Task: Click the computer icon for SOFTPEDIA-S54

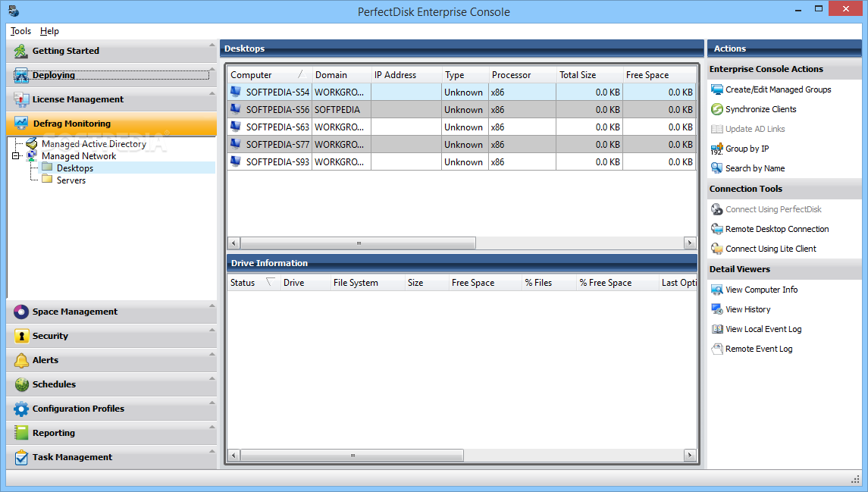Action: coord(236,92)
